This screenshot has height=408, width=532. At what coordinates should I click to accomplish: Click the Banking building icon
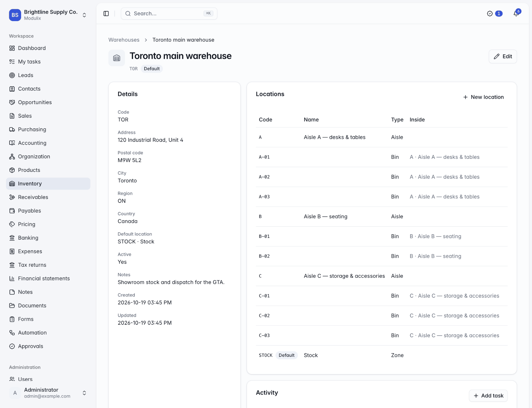pyautogui.click(x=12, y=238)
